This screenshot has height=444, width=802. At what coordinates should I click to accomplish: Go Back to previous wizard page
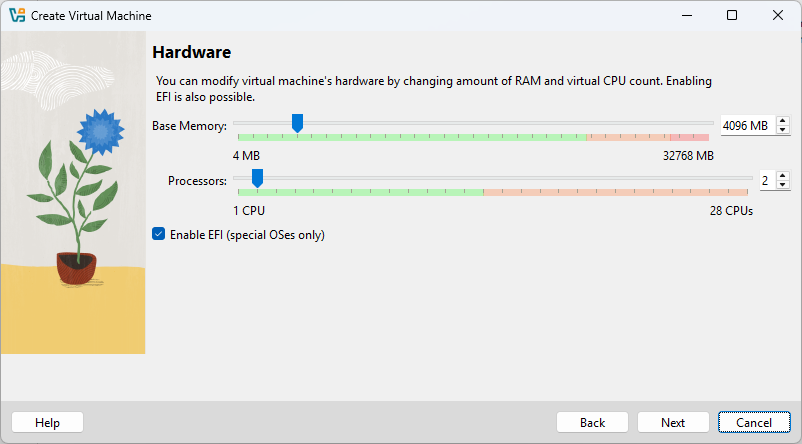point(592,423)
